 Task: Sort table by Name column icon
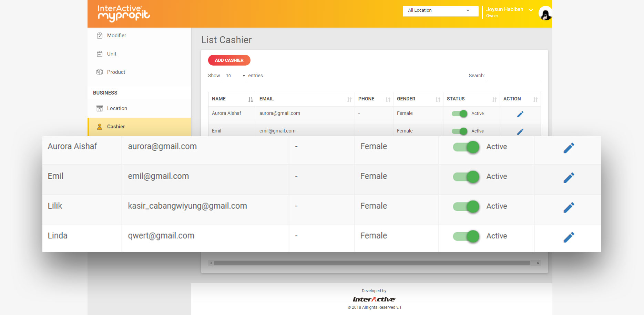(251, 99)
